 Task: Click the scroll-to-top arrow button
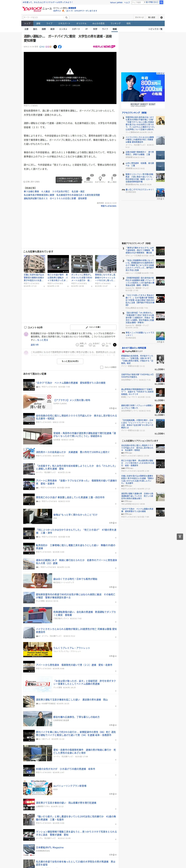[x=180, y=537]
